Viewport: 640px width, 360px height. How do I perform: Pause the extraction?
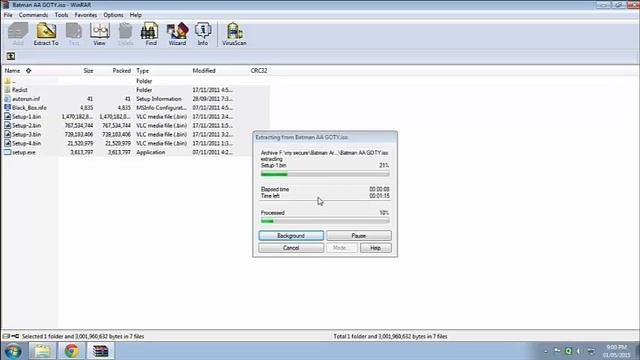(x=359, y=236)
